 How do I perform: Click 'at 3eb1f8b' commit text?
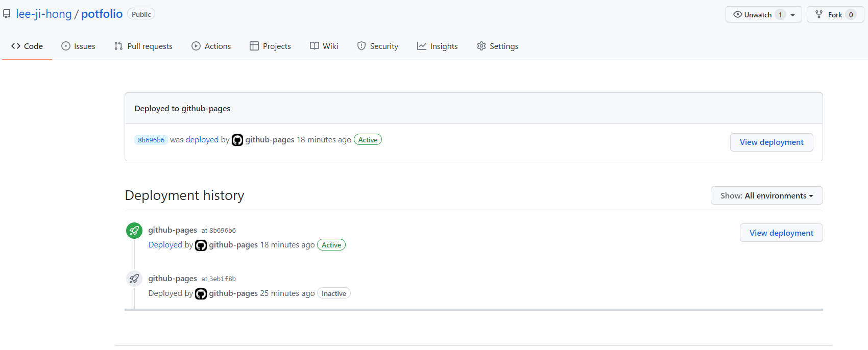click(219, 279)
